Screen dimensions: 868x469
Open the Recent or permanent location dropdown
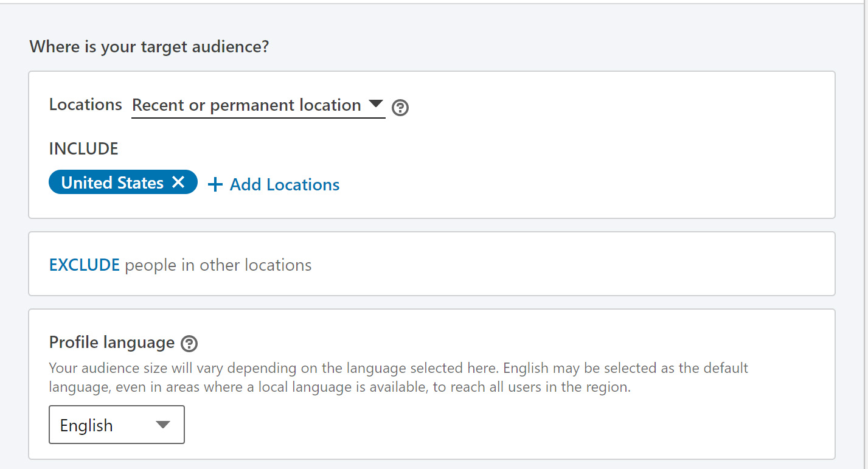(x=258, y=105)
